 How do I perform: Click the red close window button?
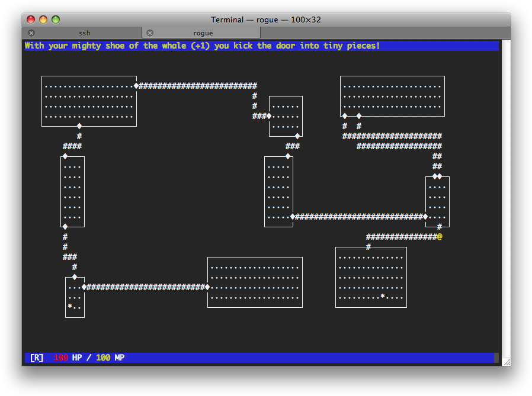tap(31, 20)
